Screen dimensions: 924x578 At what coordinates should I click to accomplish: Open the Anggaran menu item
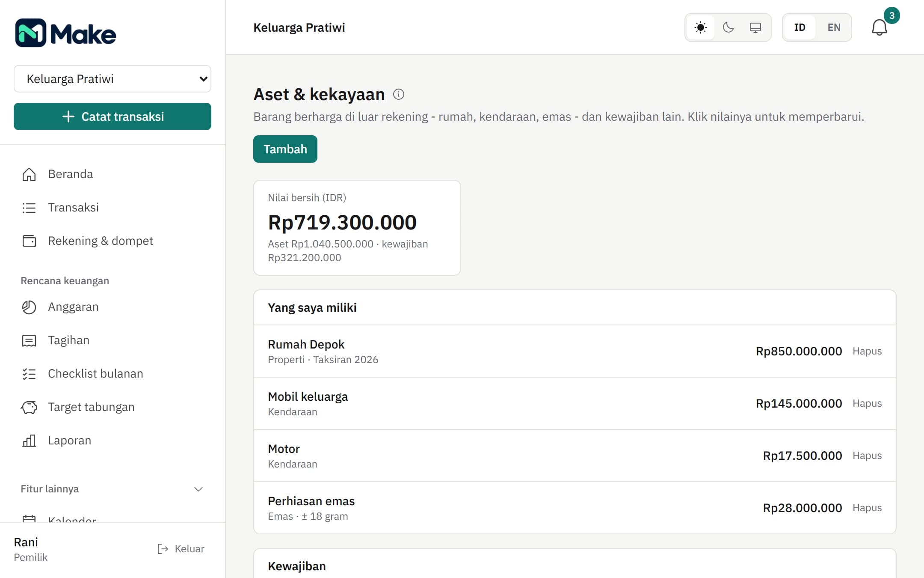pos(113,307)
